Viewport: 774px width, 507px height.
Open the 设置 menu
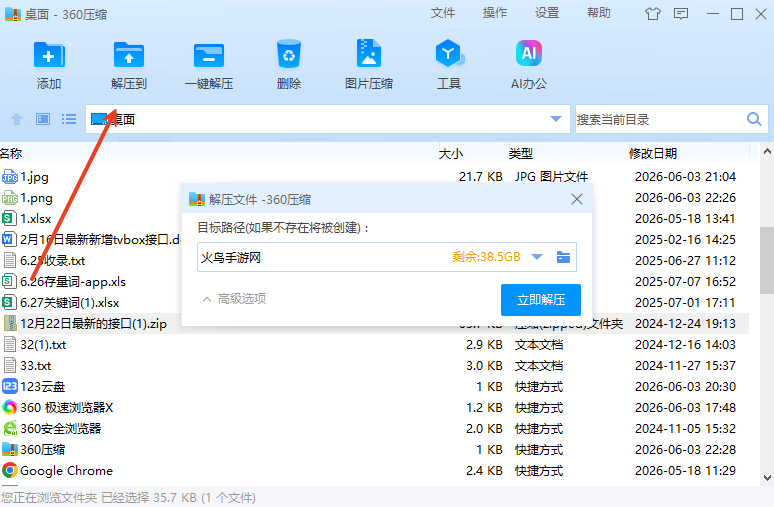pyautogui.click(x=547, y=13)
